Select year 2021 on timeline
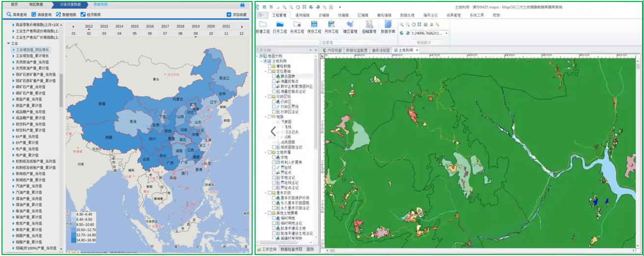The image size is (644, 256). (x=226, y=26)
